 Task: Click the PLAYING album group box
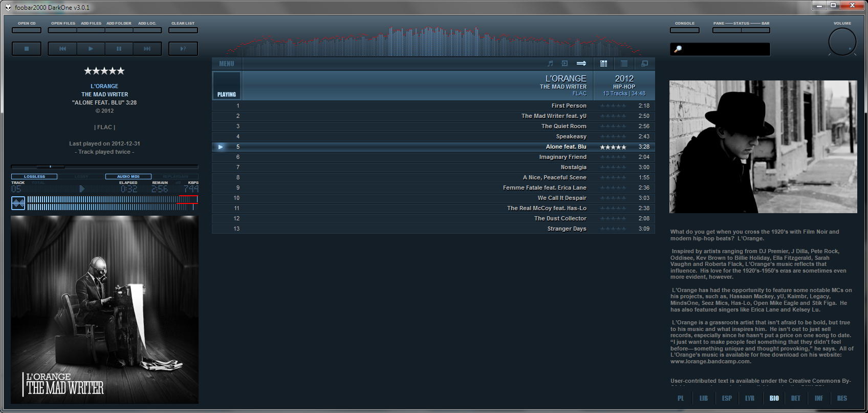coord(227,86)
